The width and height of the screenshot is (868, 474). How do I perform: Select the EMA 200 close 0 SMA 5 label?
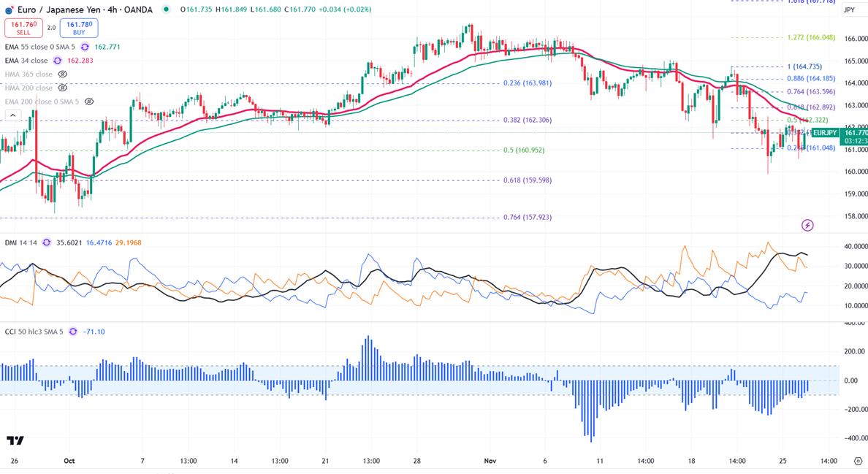click(x=42, y=102)
